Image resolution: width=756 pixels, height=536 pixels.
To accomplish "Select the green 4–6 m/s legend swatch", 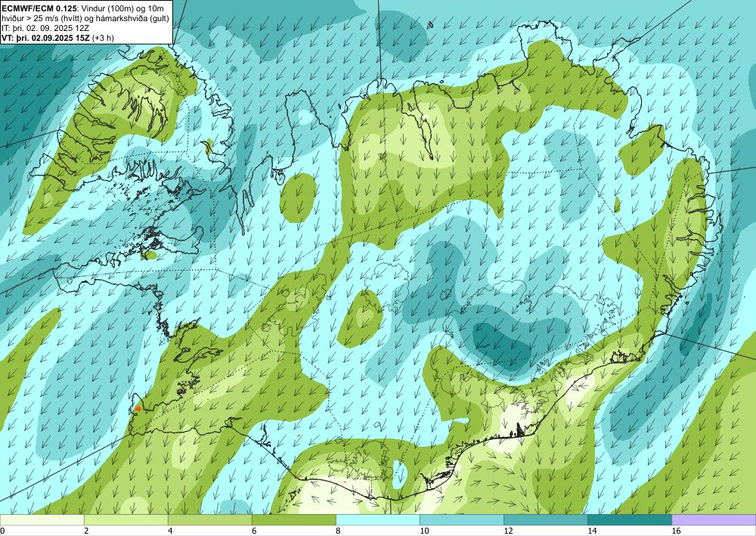I will (209, 519).
